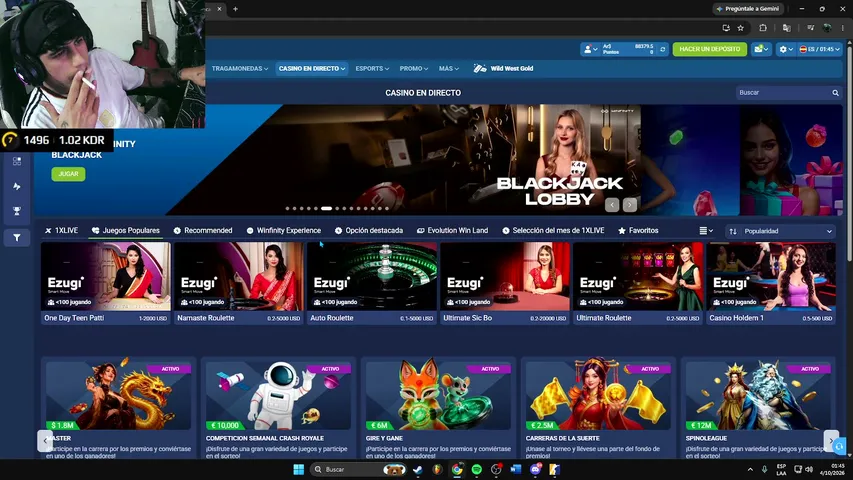Click the active banner slide indicator
Viewport: 853px width, 480px height.
coord(326,208)
